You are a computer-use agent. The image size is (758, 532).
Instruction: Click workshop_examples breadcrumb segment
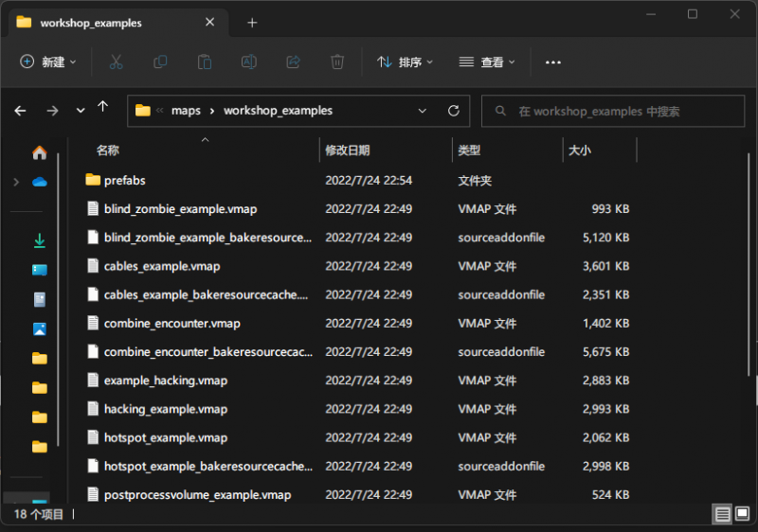coord(278,111)
